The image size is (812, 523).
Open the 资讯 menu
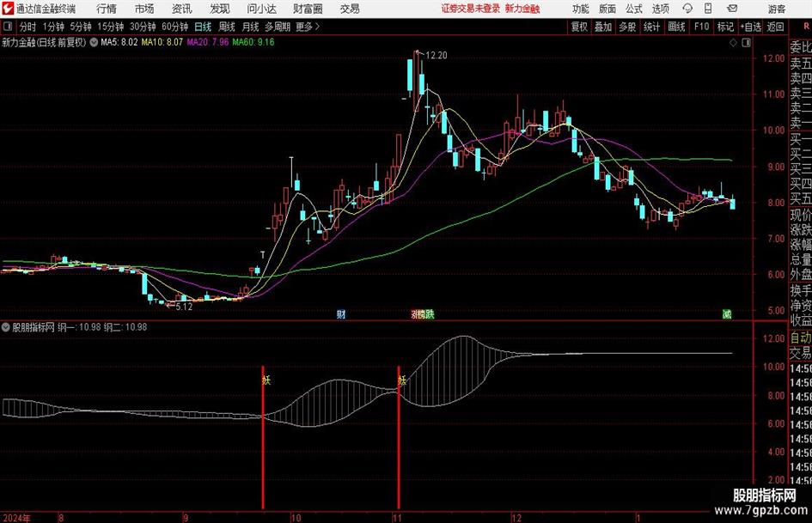coord(182,9)
